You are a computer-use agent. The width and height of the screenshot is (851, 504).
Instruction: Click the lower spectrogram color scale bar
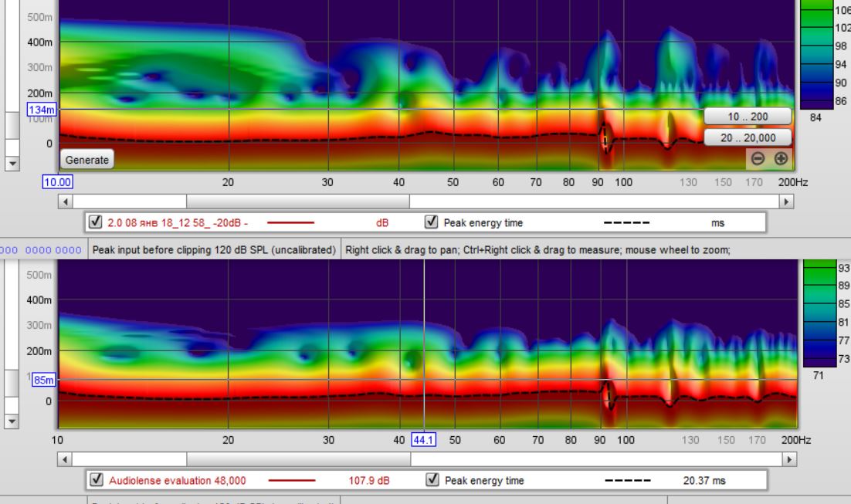pyautogui.click(x=819, y=313)
